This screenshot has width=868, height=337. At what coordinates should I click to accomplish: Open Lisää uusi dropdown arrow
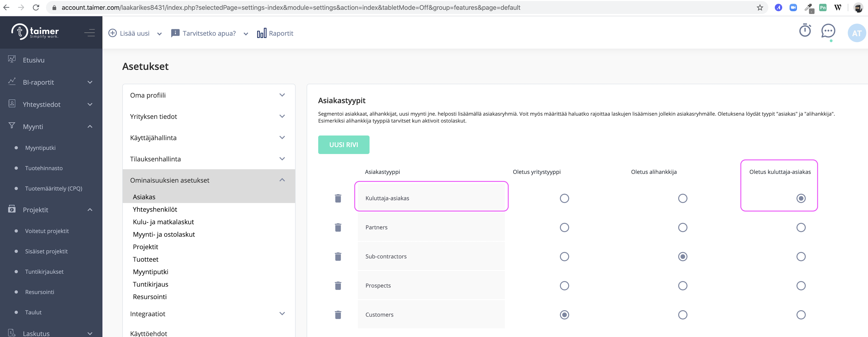click(x=159, y=33)
